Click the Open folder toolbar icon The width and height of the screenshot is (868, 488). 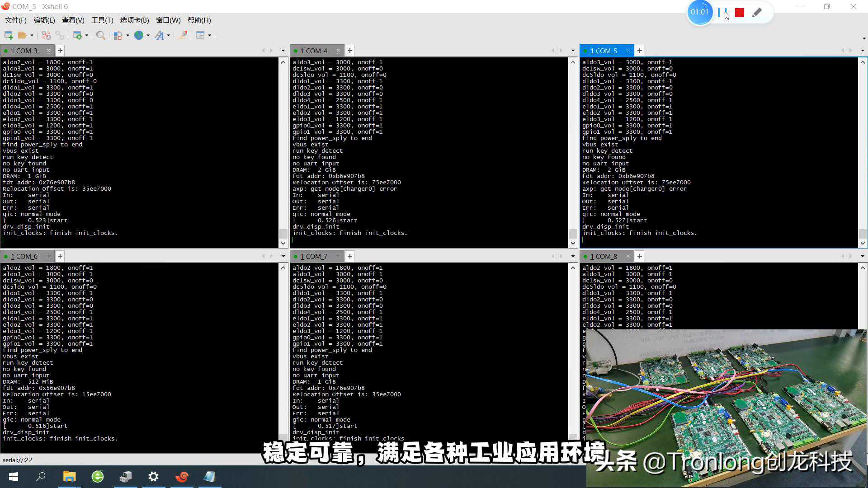click(22, 35)
